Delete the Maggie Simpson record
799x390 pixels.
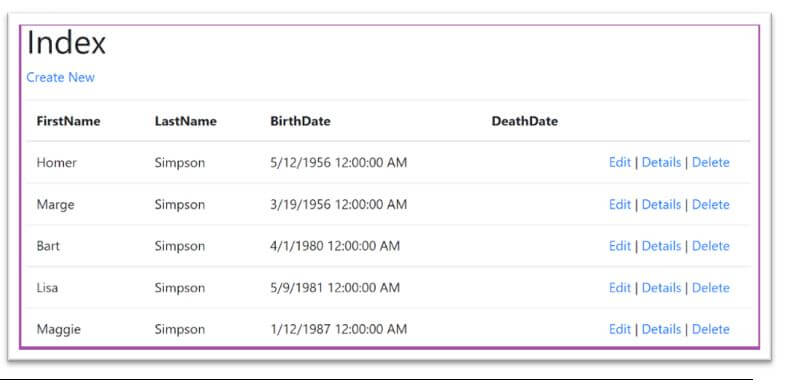tap(710, 329)
